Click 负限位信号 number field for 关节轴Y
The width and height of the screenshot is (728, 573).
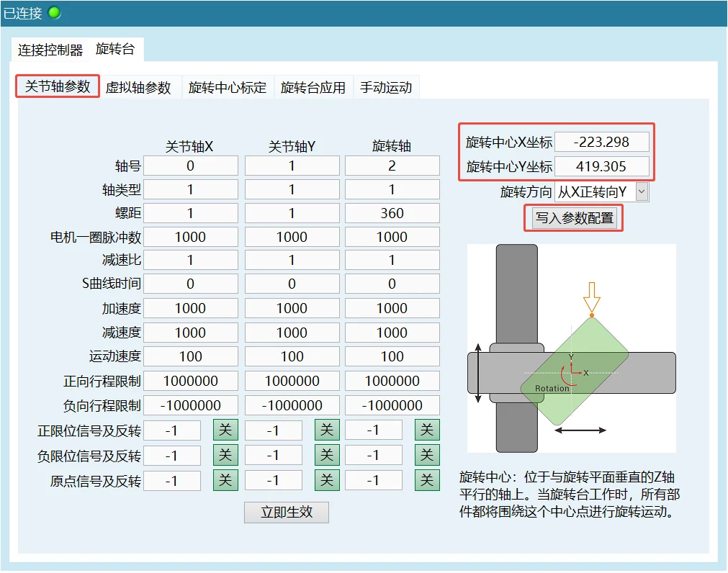[274, 455]
